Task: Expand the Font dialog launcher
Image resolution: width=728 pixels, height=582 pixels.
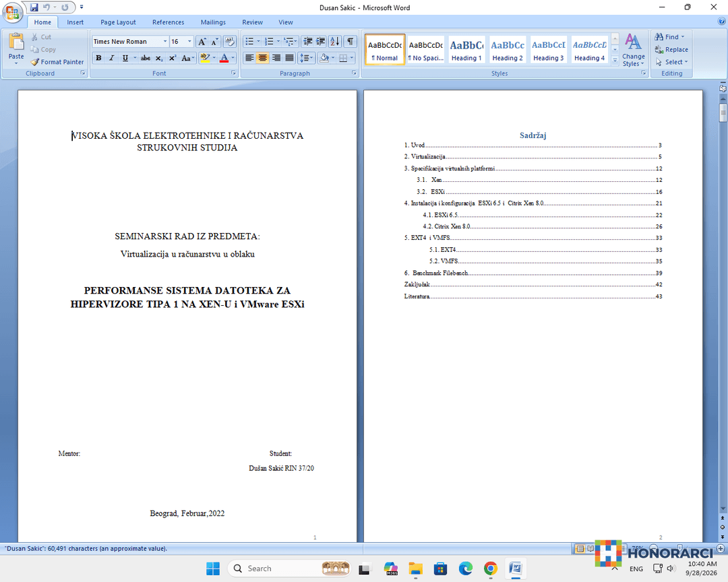Action: (233, 73)
